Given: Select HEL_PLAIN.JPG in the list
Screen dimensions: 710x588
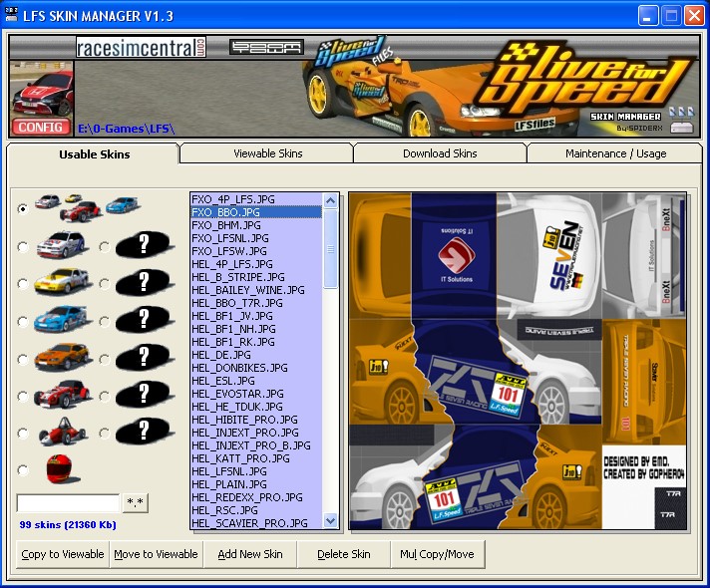Looking at the screenshot, I should pos(256,484).
